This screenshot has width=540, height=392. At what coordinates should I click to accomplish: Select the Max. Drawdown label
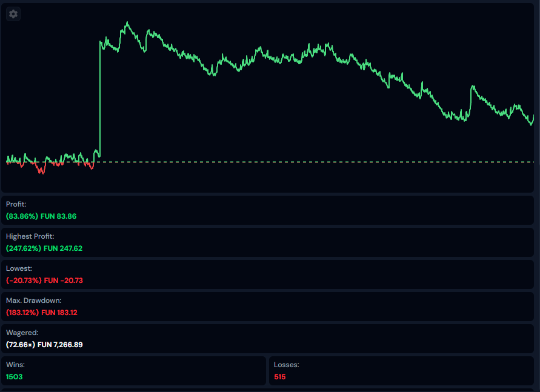pos(33,301)
